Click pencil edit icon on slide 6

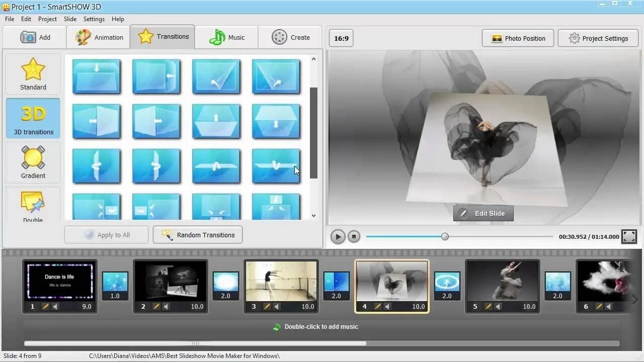click(x=599, y=306)
